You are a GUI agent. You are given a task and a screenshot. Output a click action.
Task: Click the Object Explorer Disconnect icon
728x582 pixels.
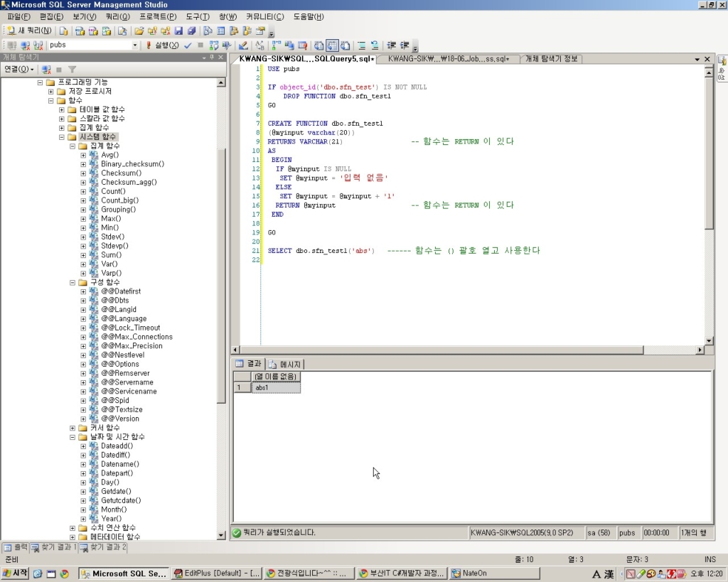(46, 69)
